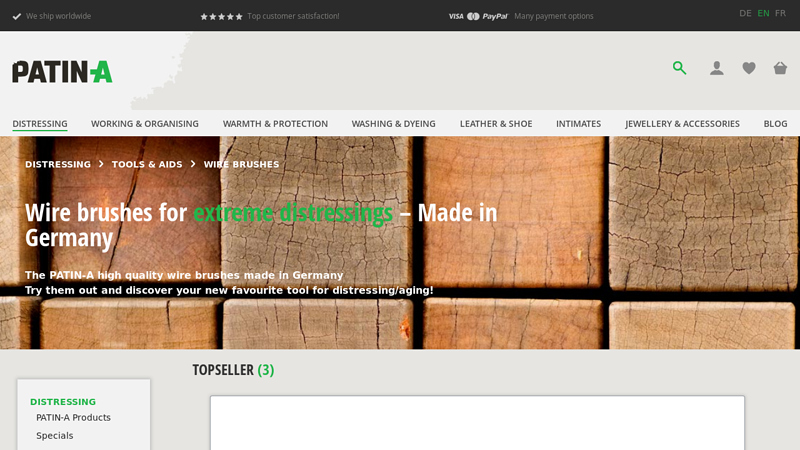
Task: Select the Leather & Shoe menu item
Action: coord(496,124)
